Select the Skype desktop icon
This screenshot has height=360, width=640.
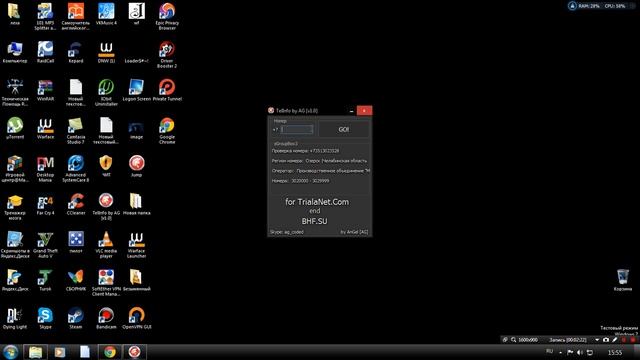point(45,318)
